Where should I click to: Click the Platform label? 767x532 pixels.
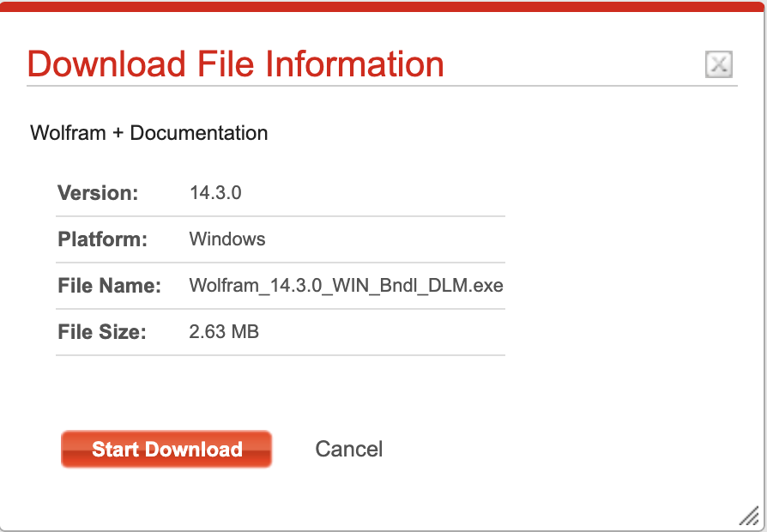(102, 239)
